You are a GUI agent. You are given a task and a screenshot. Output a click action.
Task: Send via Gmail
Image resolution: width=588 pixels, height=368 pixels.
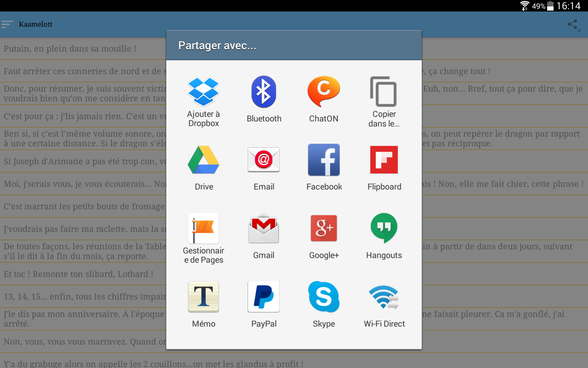264,236
